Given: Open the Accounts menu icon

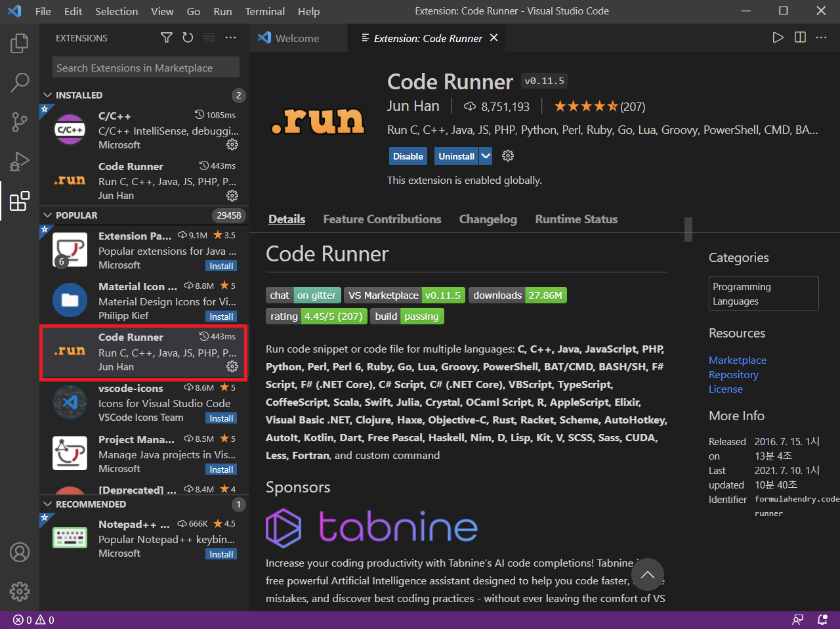Looking at the screenshot, I should point(20,552).
